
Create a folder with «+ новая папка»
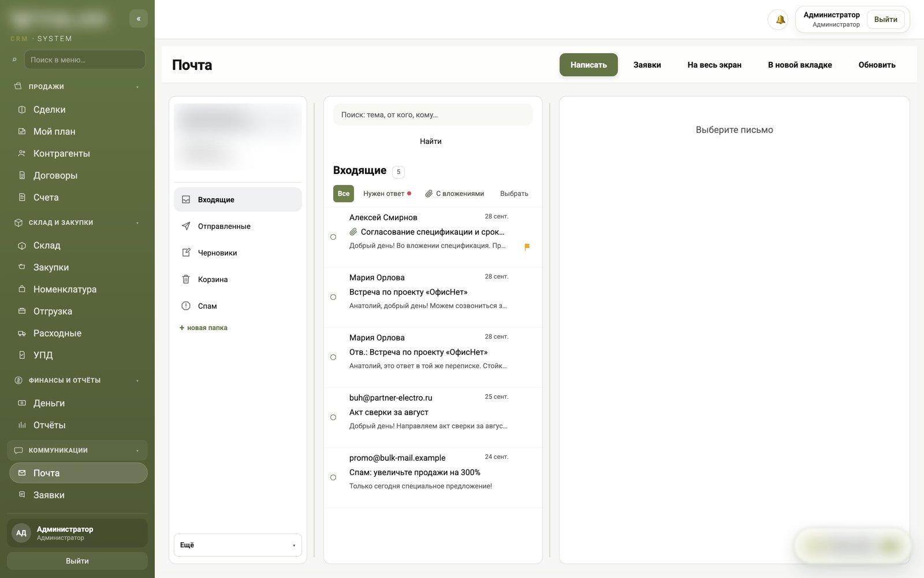[203, 328]
